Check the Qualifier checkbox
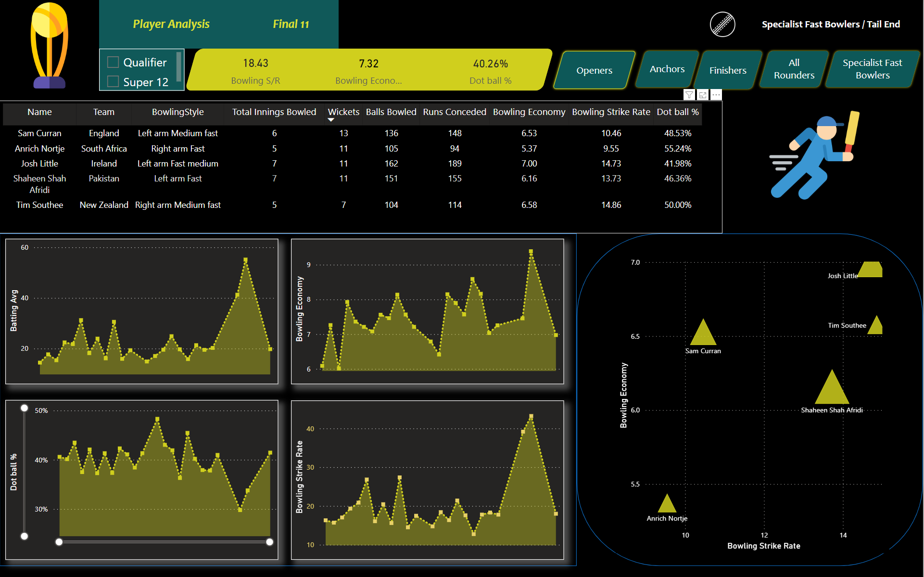 (113, 63)
